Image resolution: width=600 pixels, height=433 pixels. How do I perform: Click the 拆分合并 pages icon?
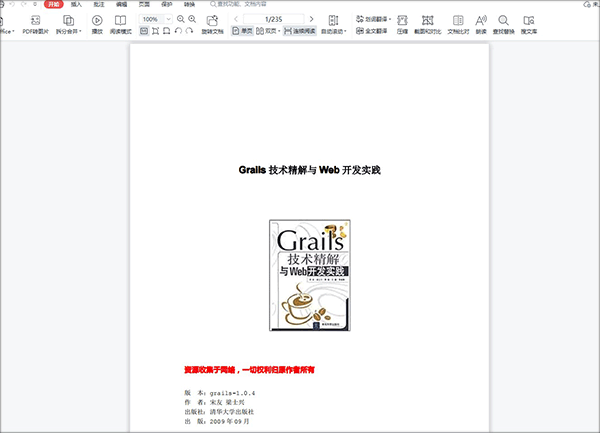point(68,20)
